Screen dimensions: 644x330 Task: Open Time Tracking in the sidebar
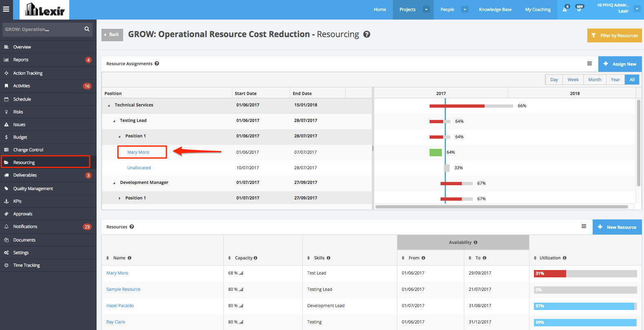click(x=48, y=265)
